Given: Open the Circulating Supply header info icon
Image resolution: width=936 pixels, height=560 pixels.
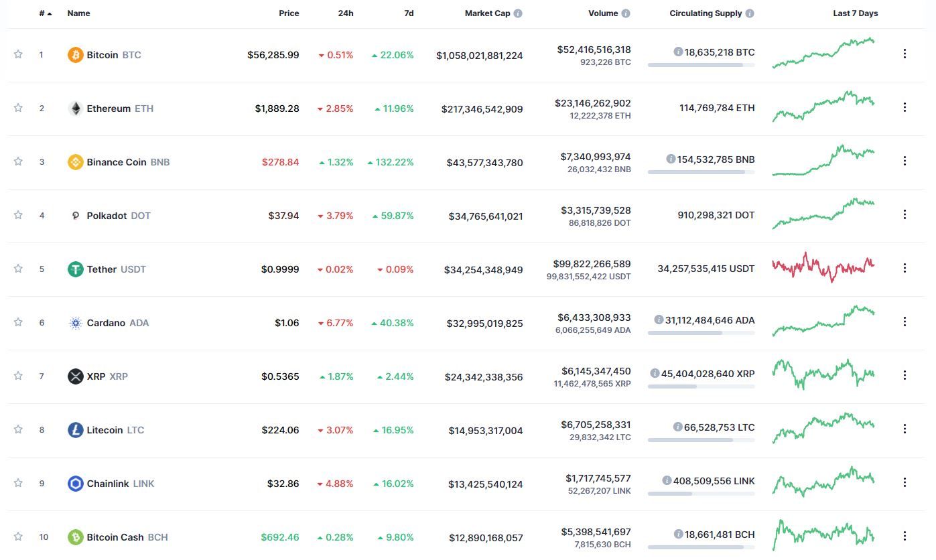Looking at the screenshot, I should pos(750,13).
